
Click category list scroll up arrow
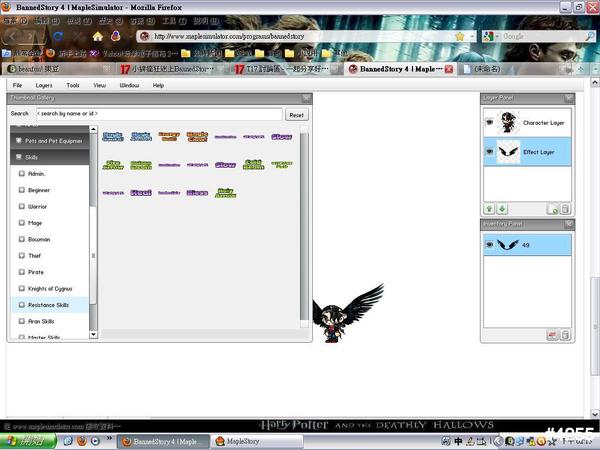click(x=93, y=130)
